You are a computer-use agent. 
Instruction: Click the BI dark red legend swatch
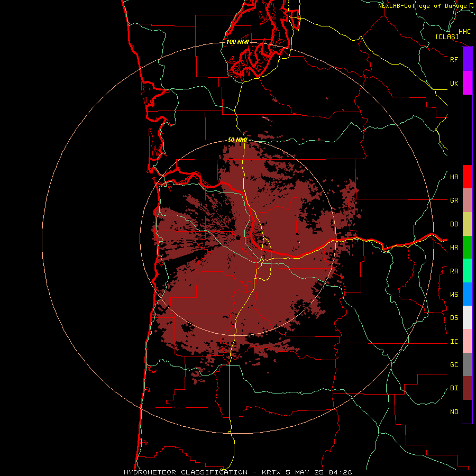coord(467,388)
